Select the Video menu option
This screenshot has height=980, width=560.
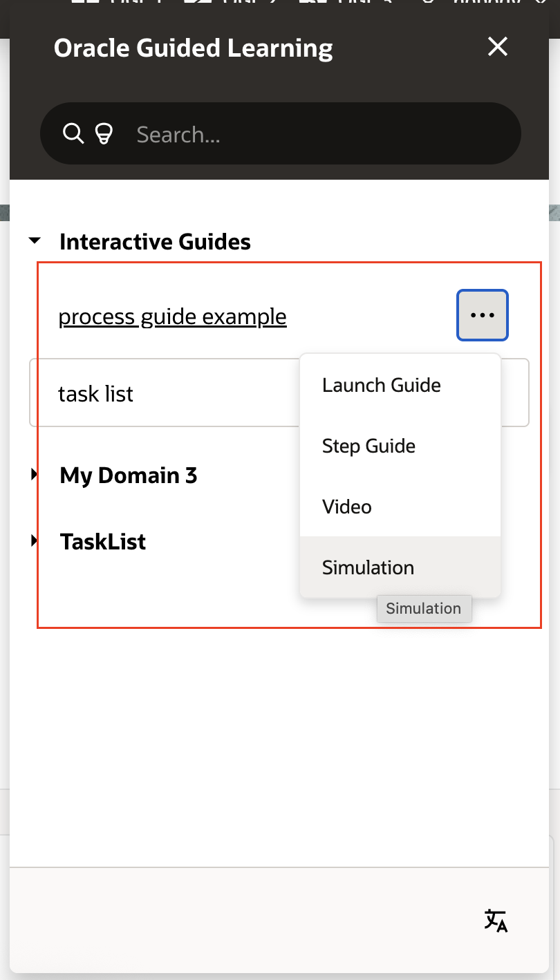pos(400,507)
